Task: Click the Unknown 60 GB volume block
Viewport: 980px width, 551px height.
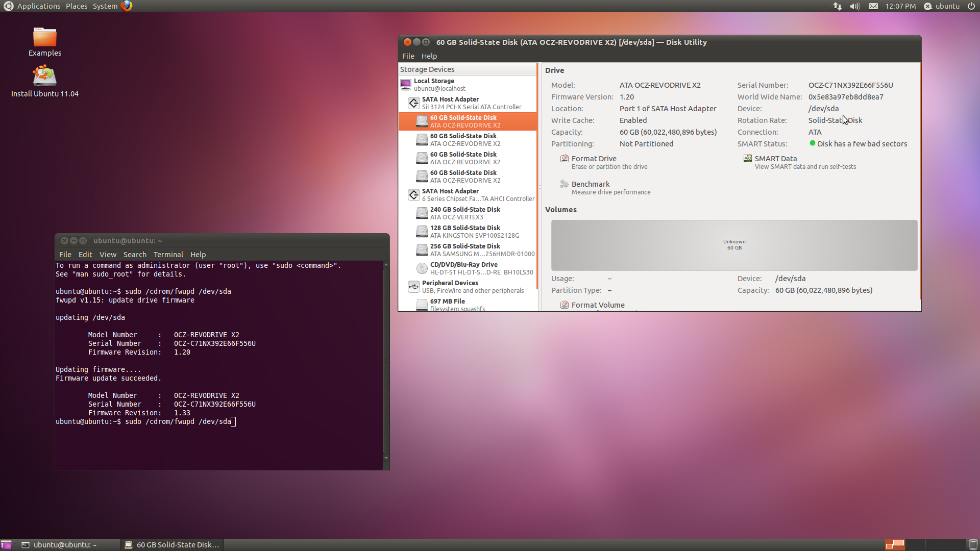Action: 734,245
